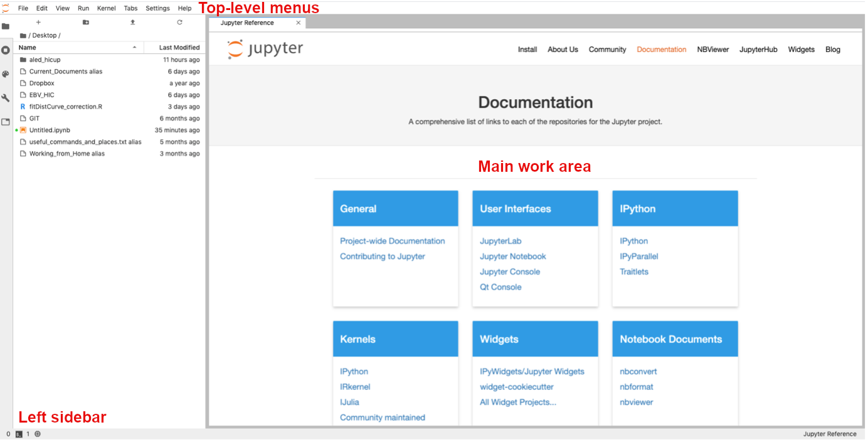This screenshot has width=868, height=442.
Task: Open Qt Console link
Action: pos(500,287)
